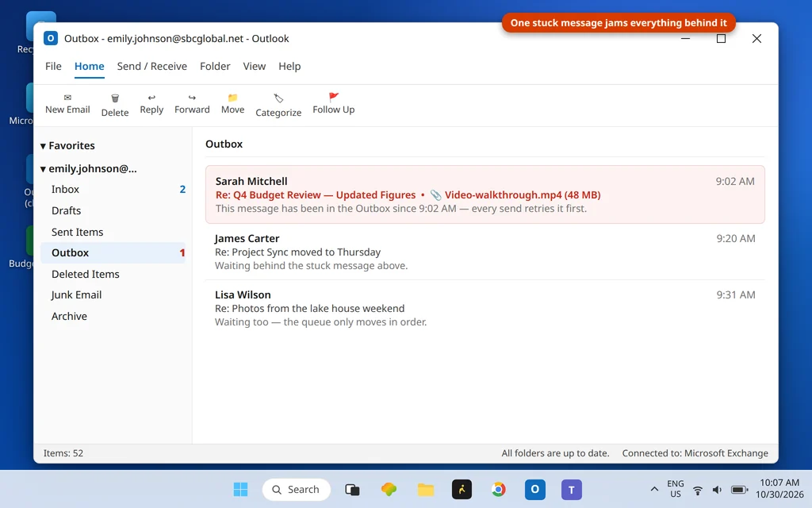The image size is (812, 508).
Task: Click the ENG US language indicator
Action: tap(676, 489)
